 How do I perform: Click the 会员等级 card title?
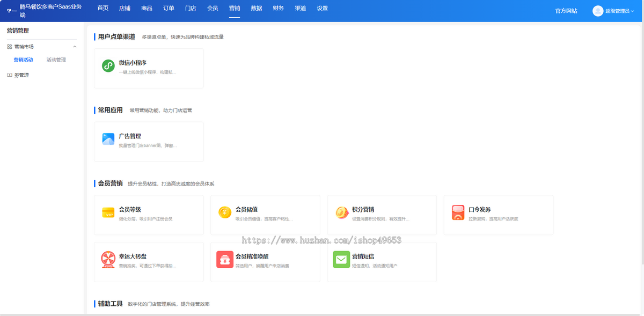(x=130, y=210)
